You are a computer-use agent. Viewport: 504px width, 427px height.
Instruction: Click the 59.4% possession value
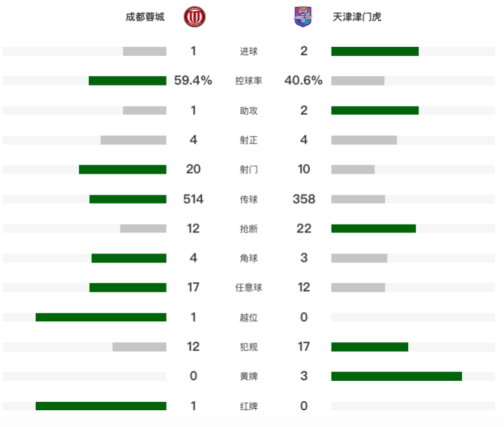[193, 80]
